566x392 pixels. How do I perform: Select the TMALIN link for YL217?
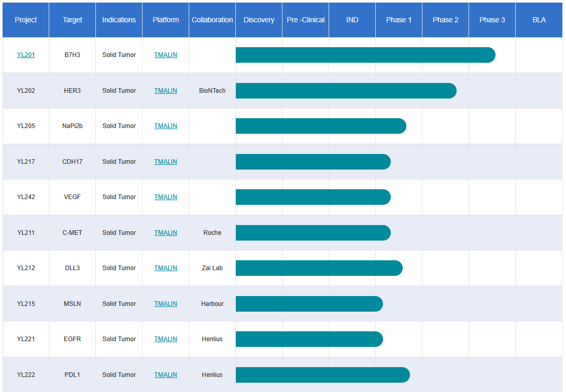click(x=165, y=161)
